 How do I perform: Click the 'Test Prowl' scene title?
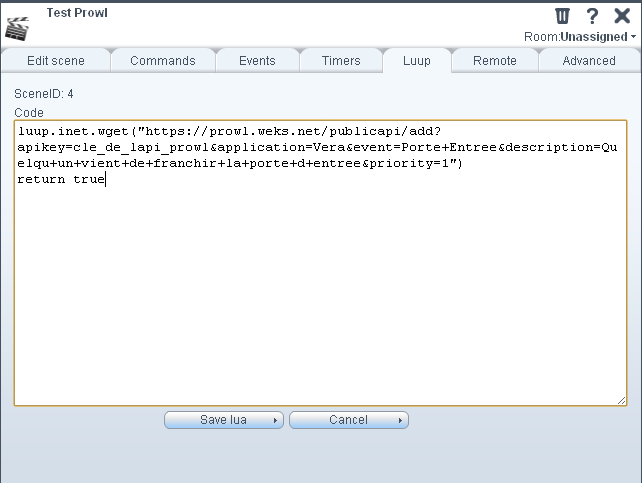[77, 13]
